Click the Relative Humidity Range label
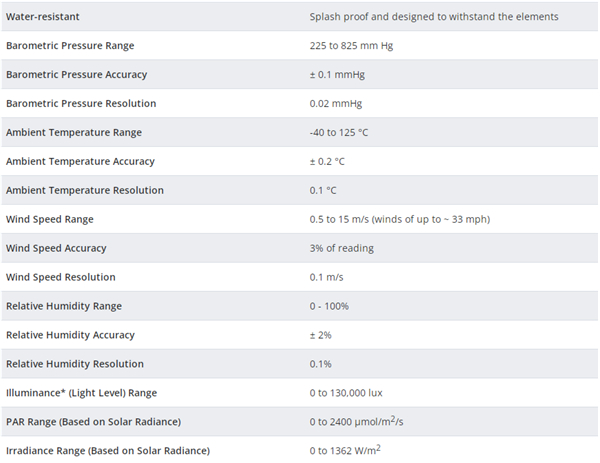The height and width of the screenshot is (463, 600). 64,306
